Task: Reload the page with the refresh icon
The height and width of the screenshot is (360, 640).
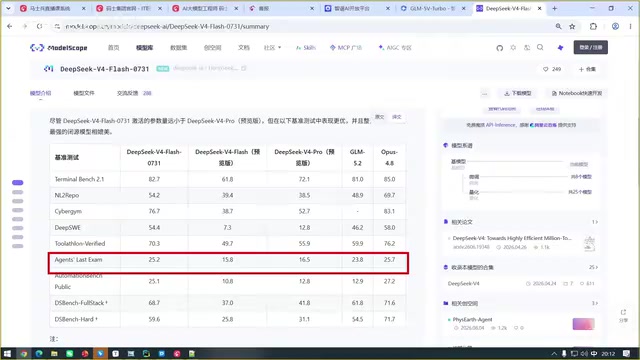Action: tap(40, 26)
